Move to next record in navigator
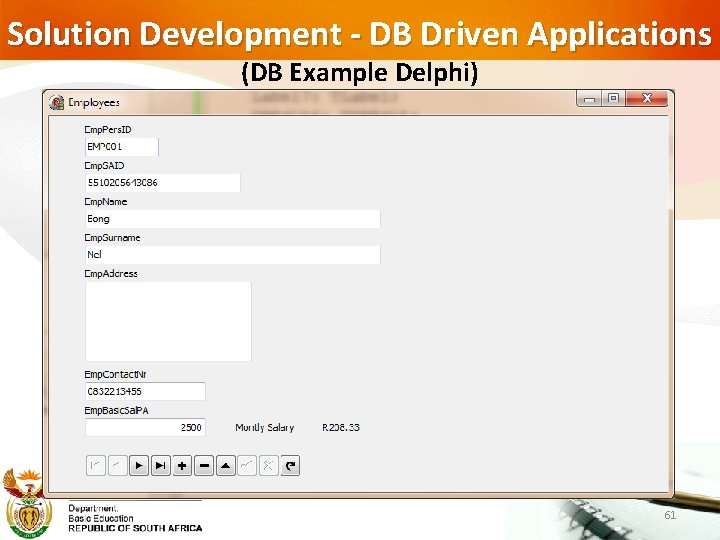This screenshot has width=720, height=540. tap(139, 466)
